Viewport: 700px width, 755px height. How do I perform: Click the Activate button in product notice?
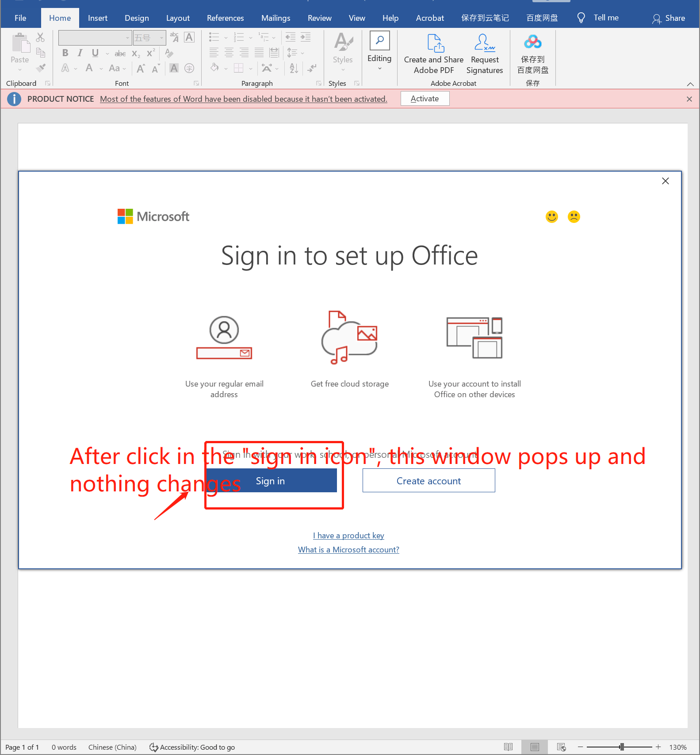coord(425,99)
